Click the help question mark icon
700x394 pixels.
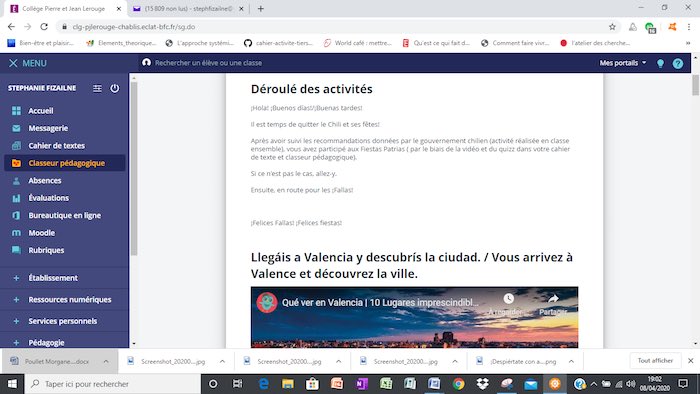pyautogui.click(x=678, y=63)
